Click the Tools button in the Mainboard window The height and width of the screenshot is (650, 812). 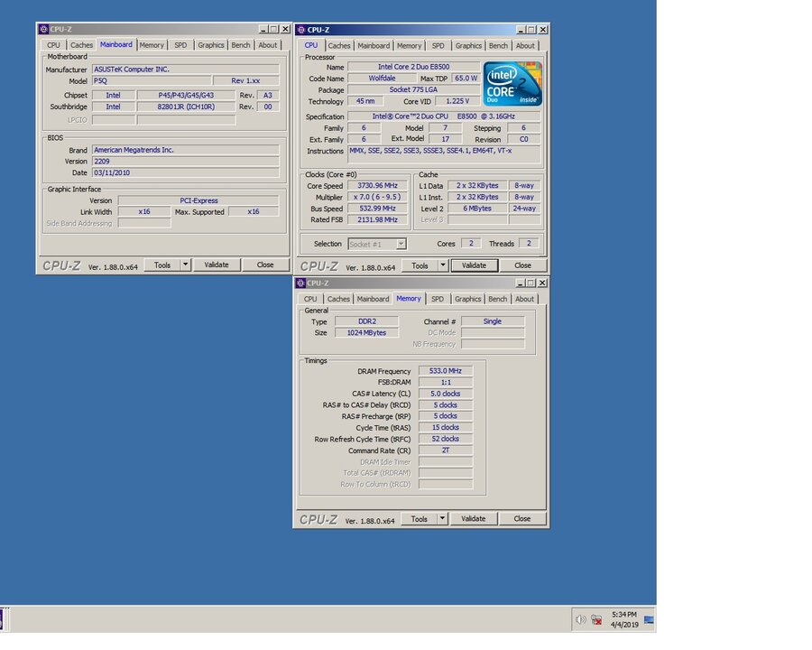point(162,265)
